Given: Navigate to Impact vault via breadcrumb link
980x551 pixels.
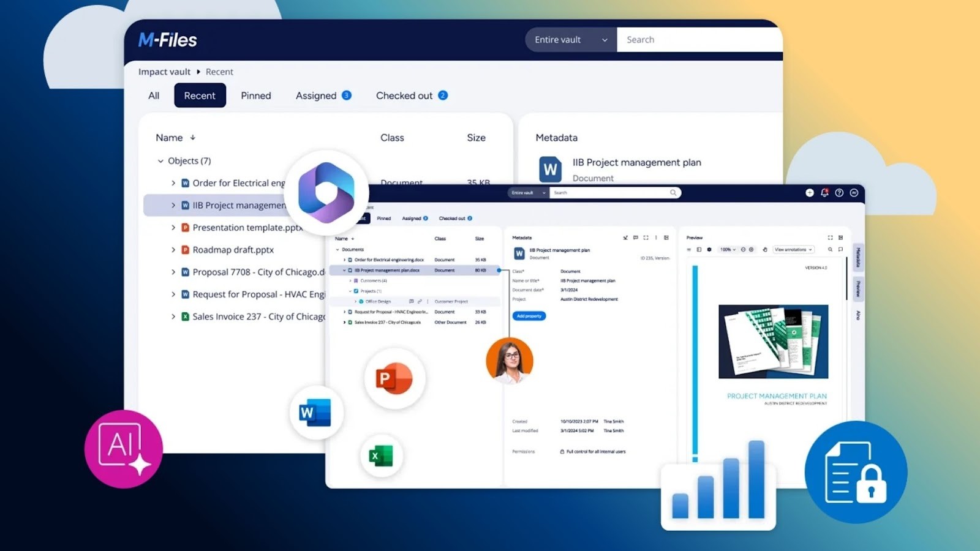Looking at the screenshot, I should coord(164,72).
